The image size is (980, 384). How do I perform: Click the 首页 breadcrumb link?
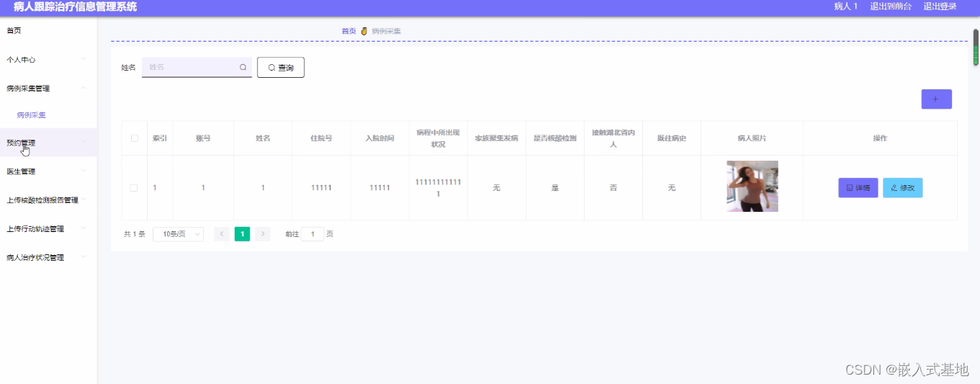(349, 31)
